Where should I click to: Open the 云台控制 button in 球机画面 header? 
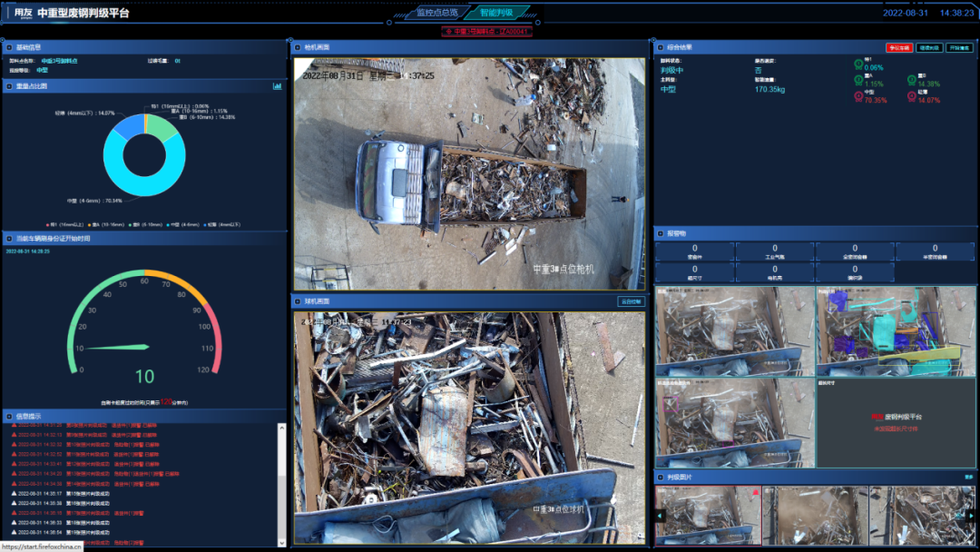coord(631,301)
